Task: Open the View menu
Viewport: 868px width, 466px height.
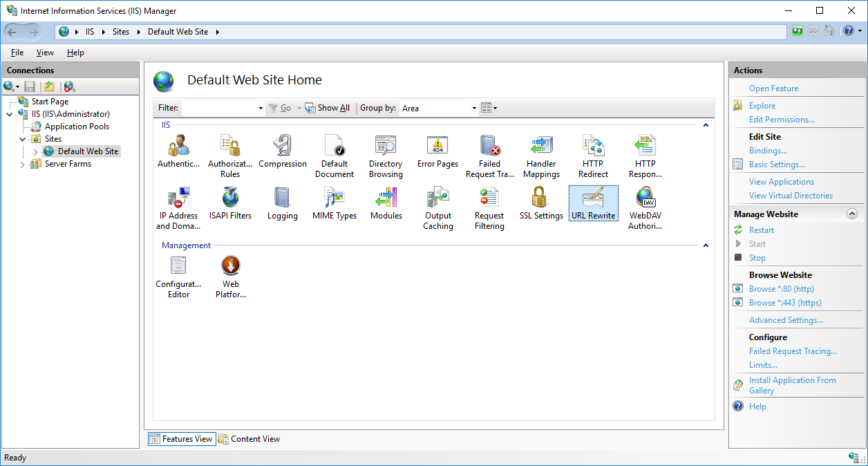Action: pos(45,53)
